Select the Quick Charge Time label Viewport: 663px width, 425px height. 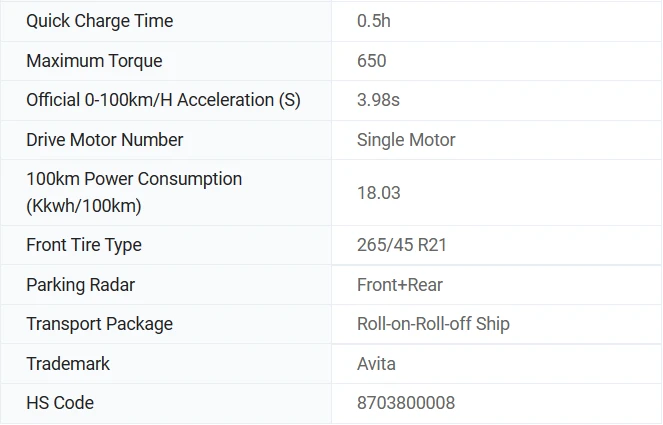(100, 21)
